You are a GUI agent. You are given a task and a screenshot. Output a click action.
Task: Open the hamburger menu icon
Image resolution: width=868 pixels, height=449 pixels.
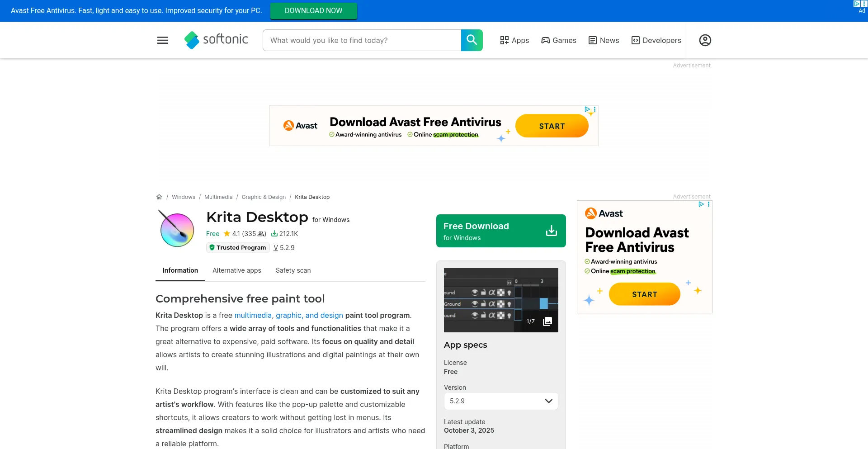[163, 40]
